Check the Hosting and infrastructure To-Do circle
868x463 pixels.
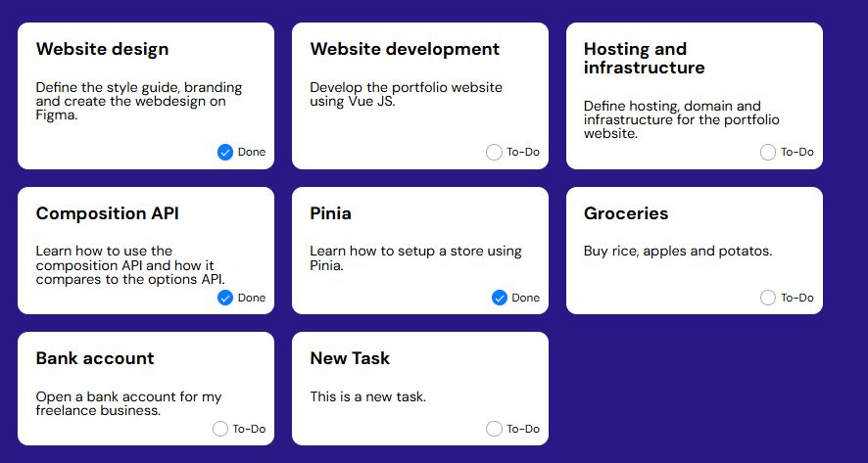pyautogui.click(x=768, y=152)
